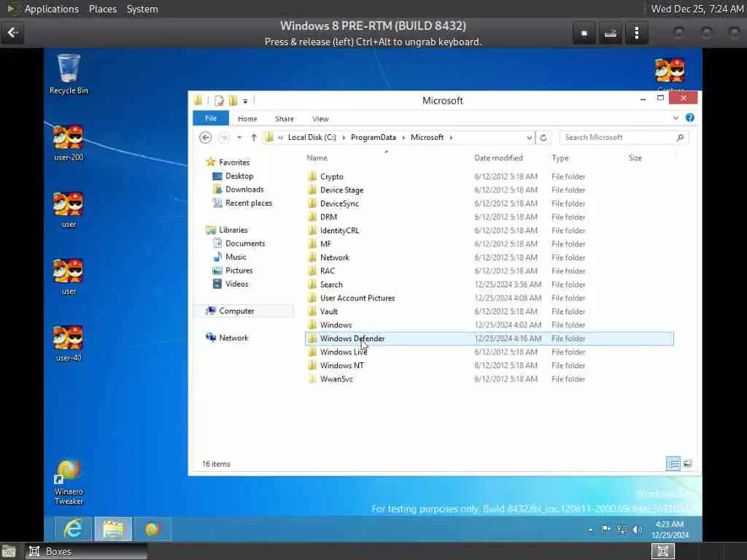This screenshot has height=560, width=747.
Task: Show hidden breadcrumb path chevrons
Action: click(280, 138)
